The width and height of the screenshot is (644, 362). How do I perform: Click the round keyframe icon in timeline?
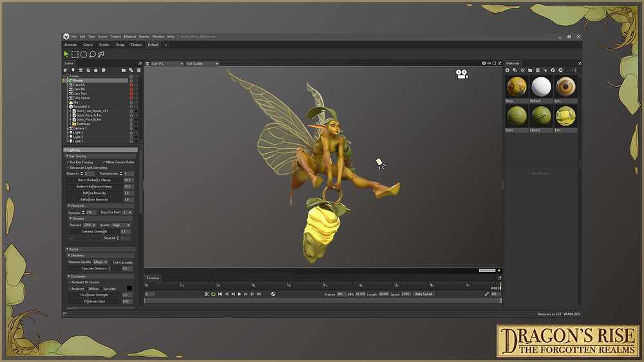pyautogui.click(x=272, y=294)
